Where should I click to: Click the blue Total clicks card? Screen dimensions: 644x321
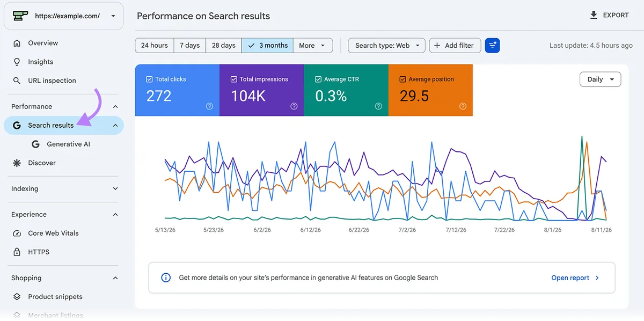177,90
